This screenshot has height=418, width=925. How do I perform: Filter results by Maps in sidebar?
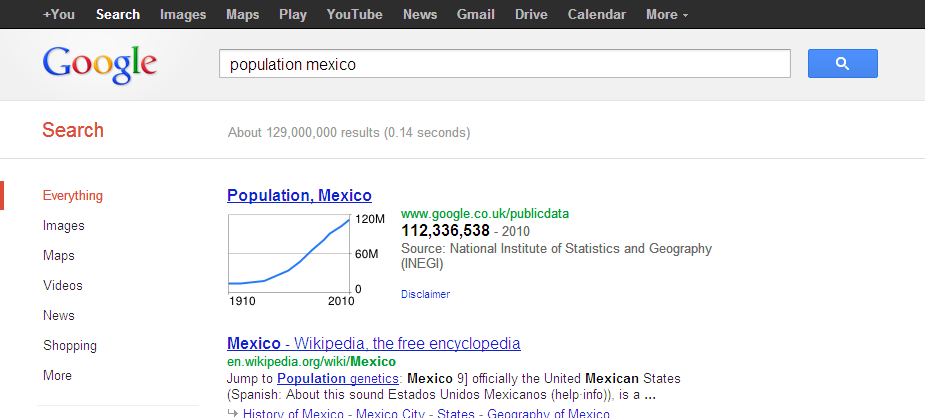tap(58, 256)
